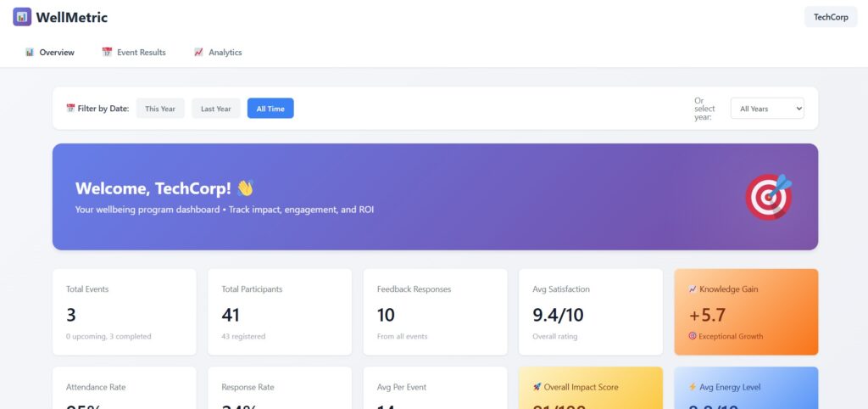Click the Event Results calendar icon
Viewport: 868px width, 409px height.
point(107,53)
